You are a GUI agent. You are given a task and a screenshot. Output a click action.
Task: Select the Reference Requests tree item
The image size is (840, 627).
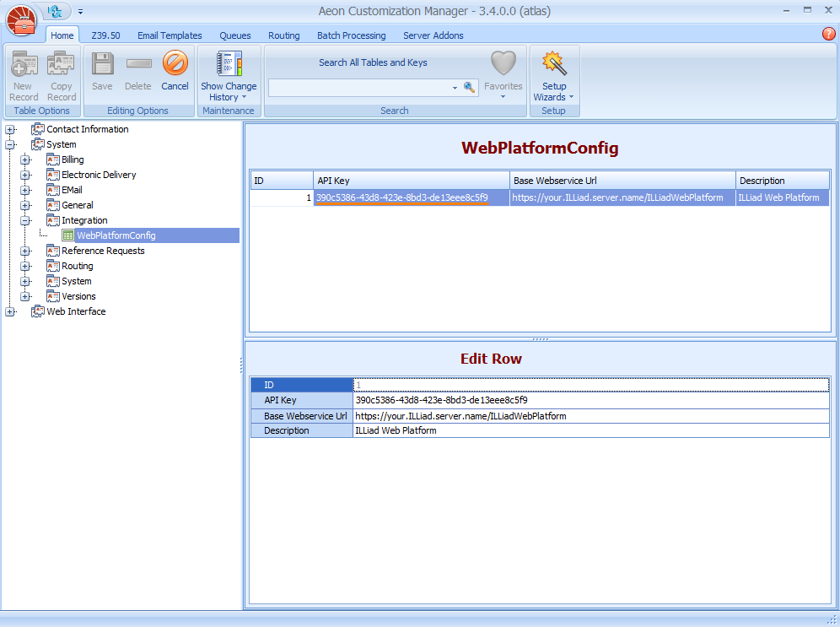point(103,251)
